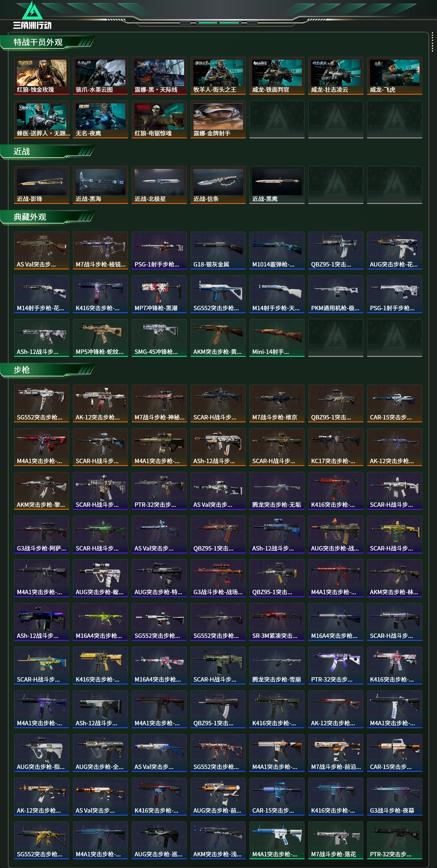The width and height of the screenshot is (437, 868).
Task: Click the G3战斗步枪-夜幕 rifle icon
Action: [394, 796]
